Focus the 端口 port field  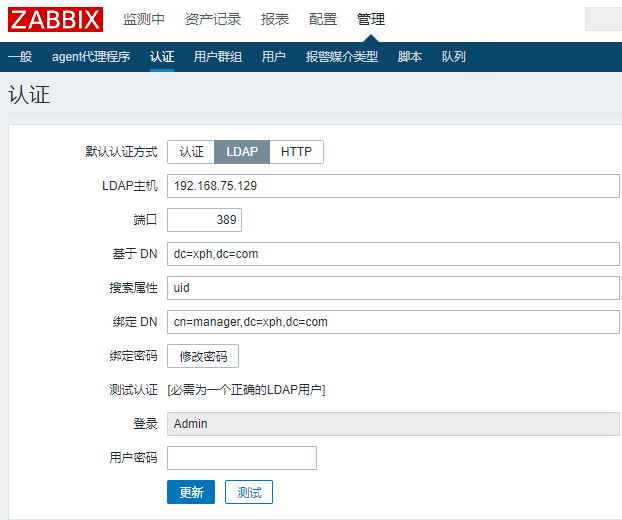click(204, 220)
